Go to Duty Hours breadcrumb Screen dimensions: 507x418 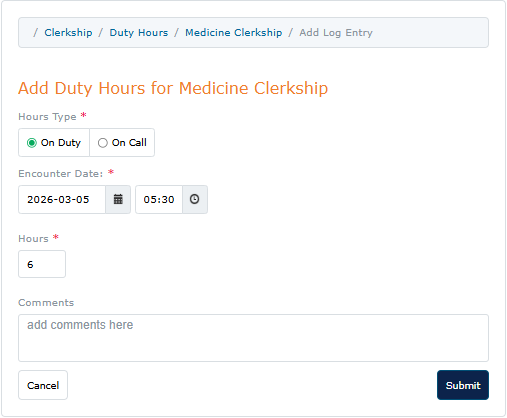[139, 33]
